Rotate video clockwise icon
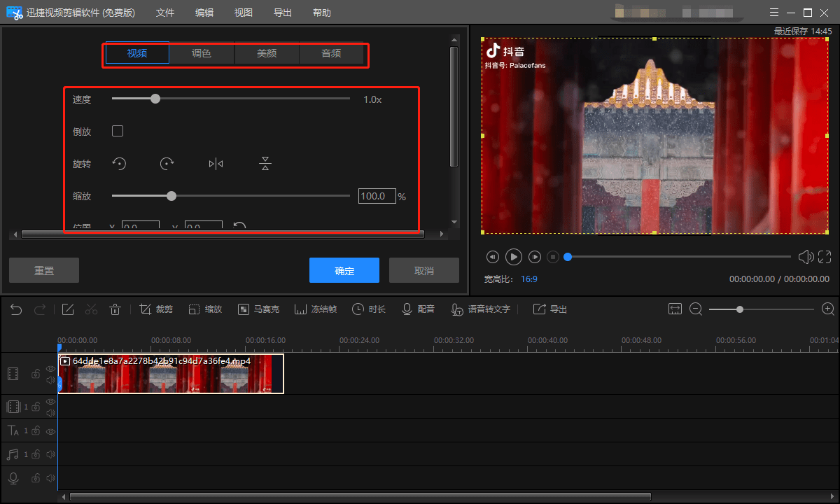Image resolution: width=840 pixels, height=504 pixels. pos(167,164)
